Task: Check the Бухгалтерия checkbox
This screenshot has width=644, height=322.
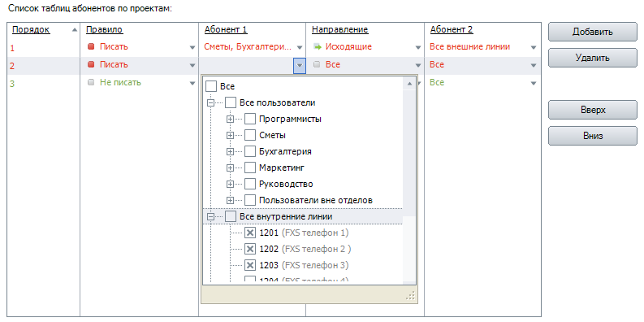Action: [250, 151]
